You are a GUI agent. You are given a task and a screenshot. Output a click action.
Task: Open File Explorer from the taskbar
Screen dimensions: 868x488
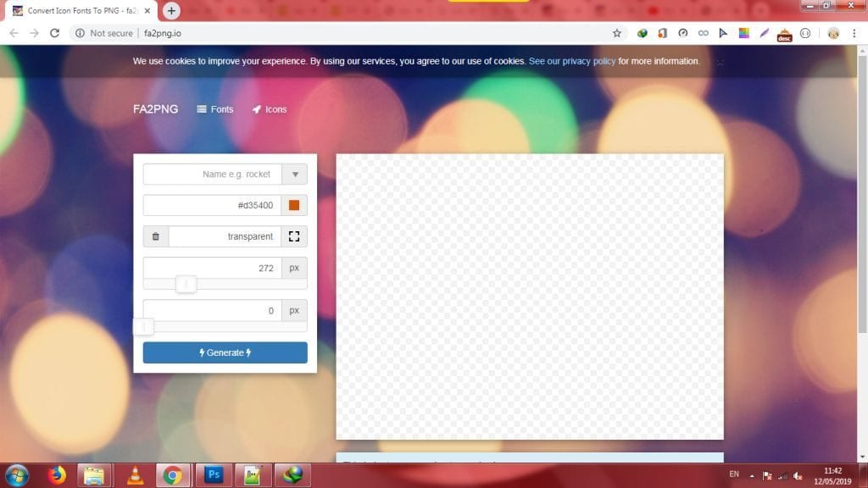pyautogui.click(x=94, y=475)
